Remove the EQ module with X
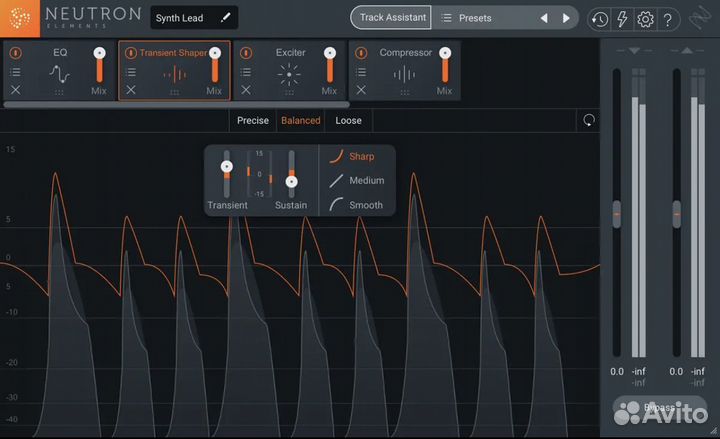Viewport: 720px width, 439px height. [16, 90]
